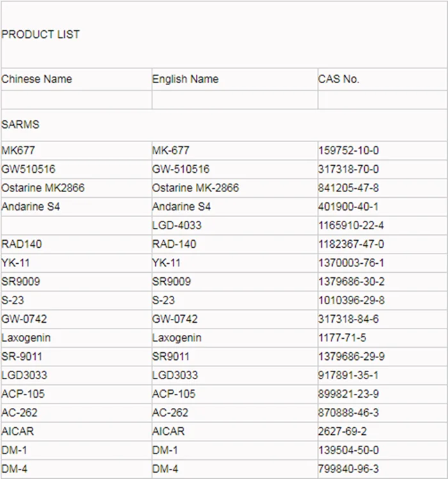Screen dimensions: 448x479
Task: Click CAS number 1370003-76-1
Action: pos(351,263)
